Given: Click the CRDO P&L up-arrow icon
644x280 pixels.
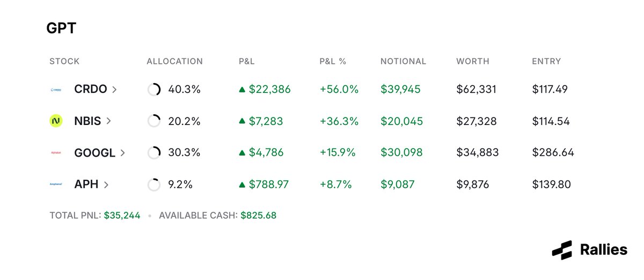Looking at the screenshot, I should point(242,90).
